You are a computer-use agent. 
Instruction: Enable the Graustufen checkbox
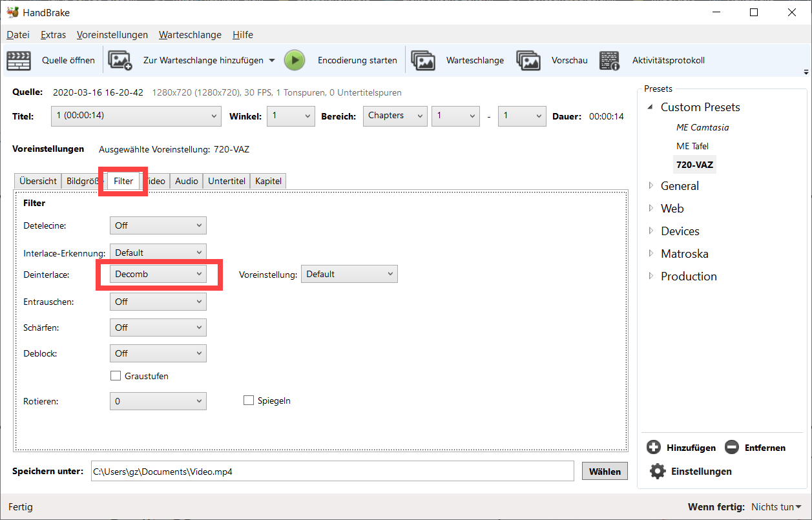[x=116, y=376]
